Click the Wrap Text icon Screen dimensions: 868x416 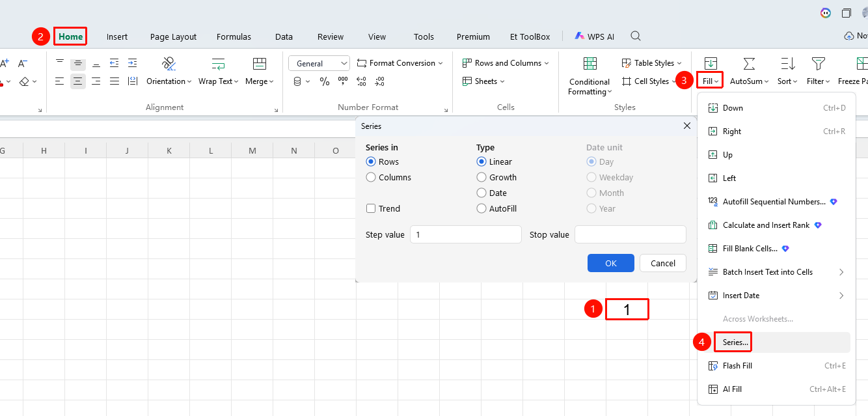(x=219, y=64)
